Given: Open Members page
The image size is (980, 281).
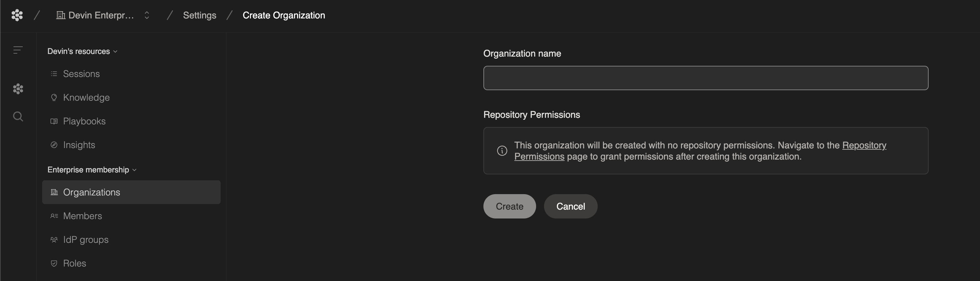Looking at the screenshot, I should point(131,216).
